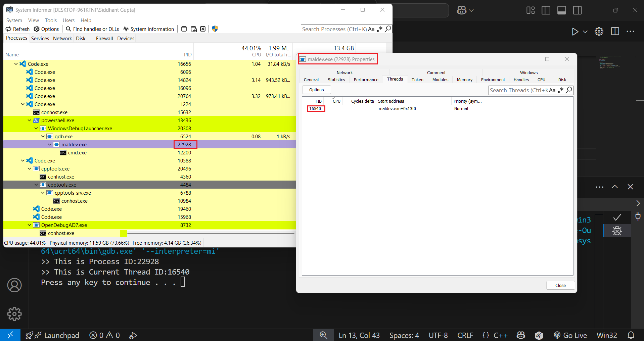This screenshot has height=341, width=644.
Task: Collapse gdb.exe tree node
Action: point(43,136)
